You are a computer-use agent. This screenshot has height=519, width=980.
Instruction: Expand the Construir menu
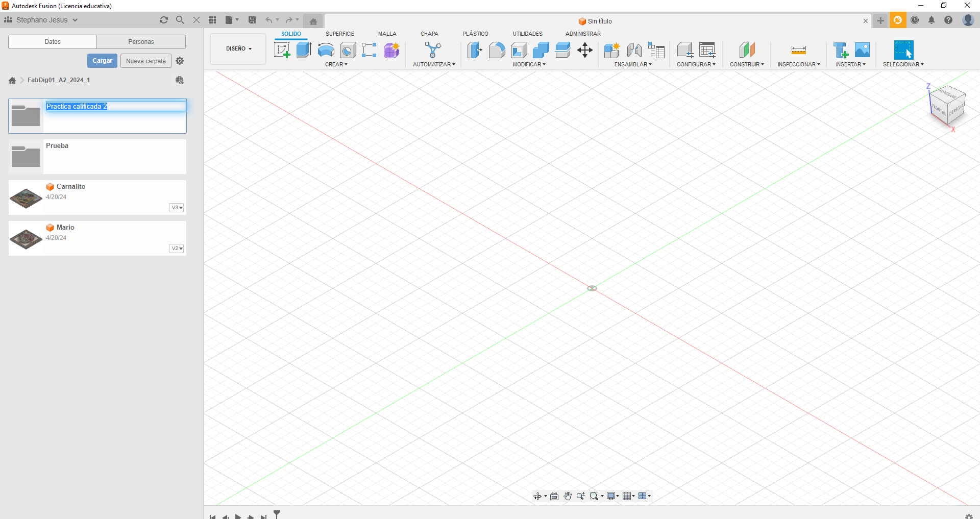click(747, 64)
